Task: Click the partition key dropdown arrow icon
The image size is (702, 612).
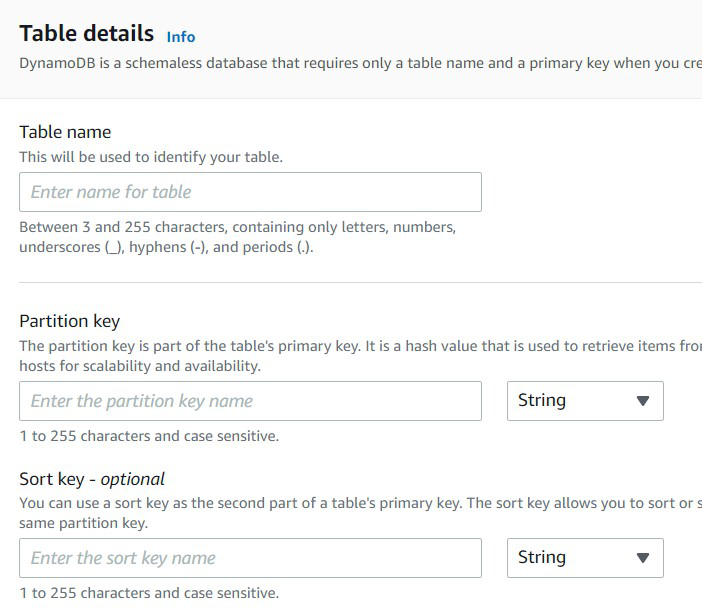Action: tap(643, 401)
